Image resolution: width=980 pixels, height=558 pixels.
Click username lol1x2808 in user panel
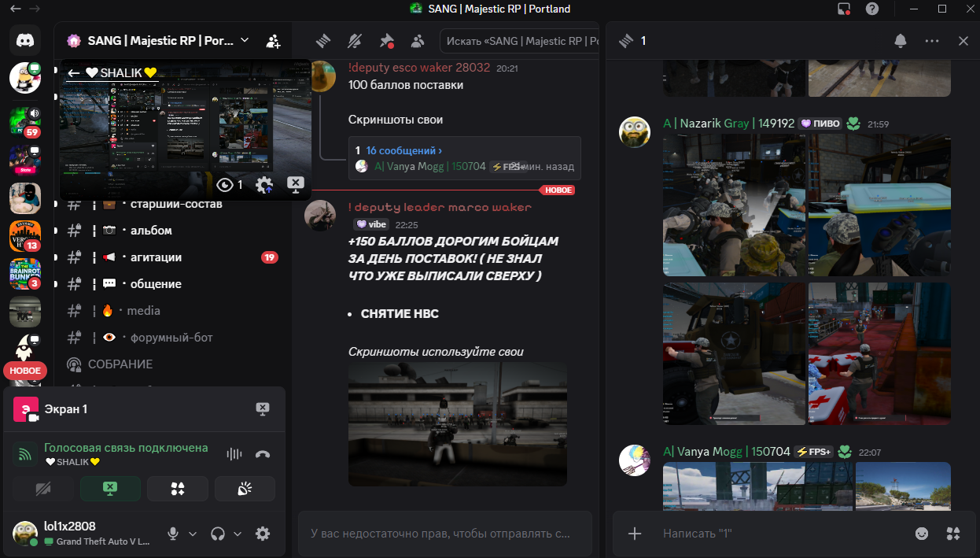pos(70,527)
